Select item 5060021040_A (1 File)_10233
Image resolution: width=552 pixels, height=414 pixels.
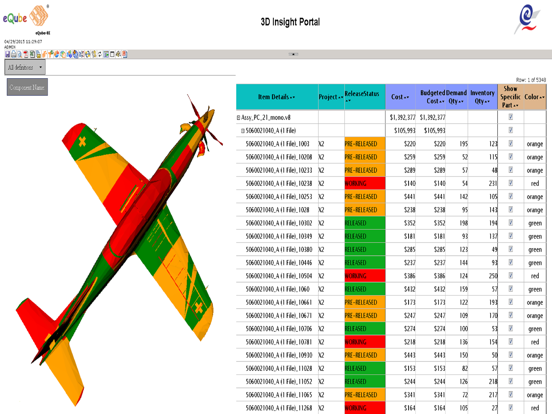click(x=279, y=170)
